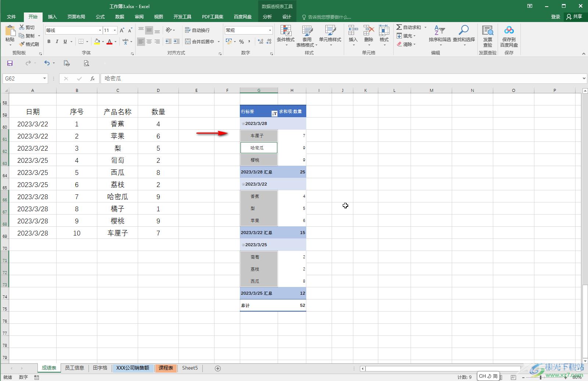Switch to the 页面布局 ribbon tab
The image size is (588, 381).
point(76,17)
